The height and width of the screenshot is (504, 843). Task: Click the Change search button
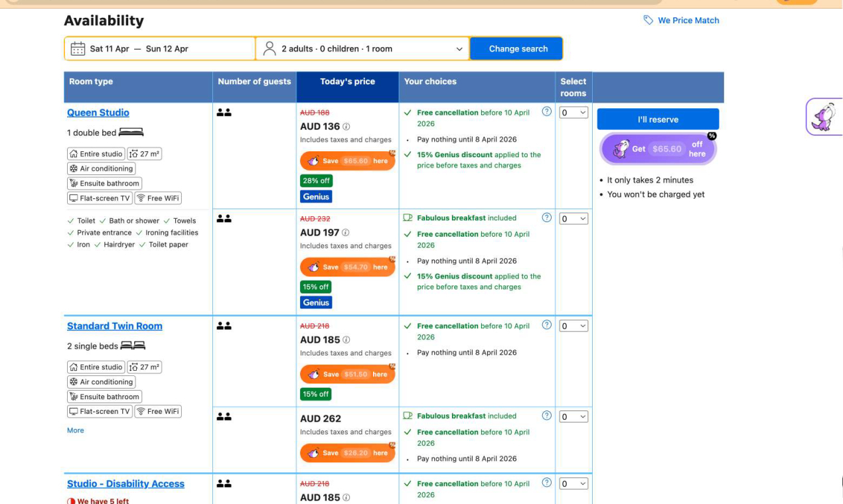pos(518,49)
